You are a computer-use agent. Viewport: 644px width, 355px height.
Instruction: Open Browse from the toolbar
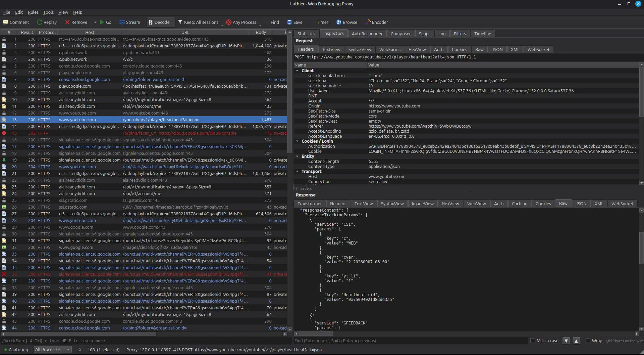point(346,22)
